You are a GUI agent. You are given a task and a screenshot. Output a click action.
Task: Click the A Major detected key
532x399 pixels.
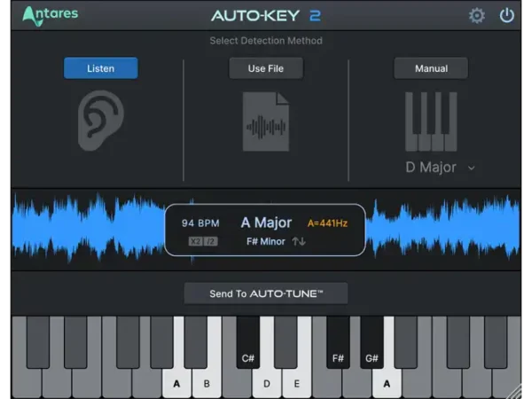(x=266, y=223)
